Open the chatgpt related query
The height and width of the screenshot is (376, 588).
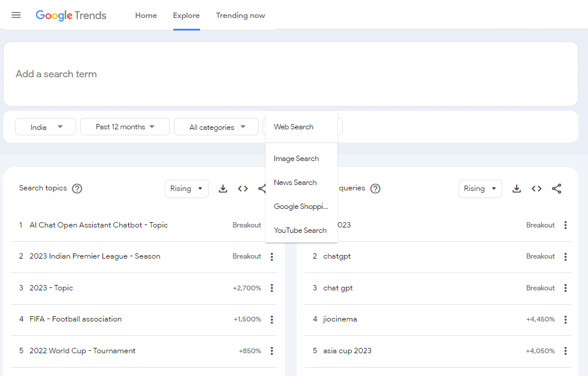(337, 256)
